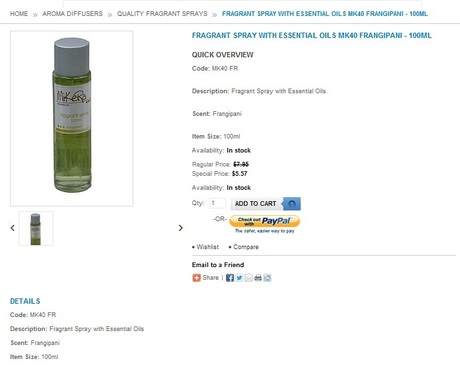Image resolution: width=460 pixels, height=365 pixels.
Task: Select the small bottle thumbnail
Action: click(36, 229)
